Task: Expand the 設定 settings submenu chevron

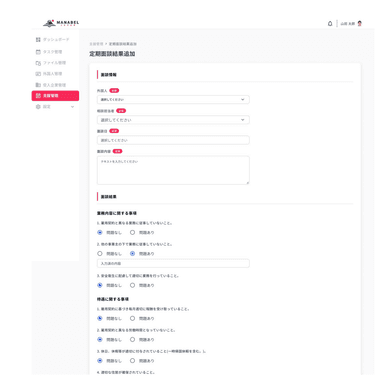Action: (72, 107)
